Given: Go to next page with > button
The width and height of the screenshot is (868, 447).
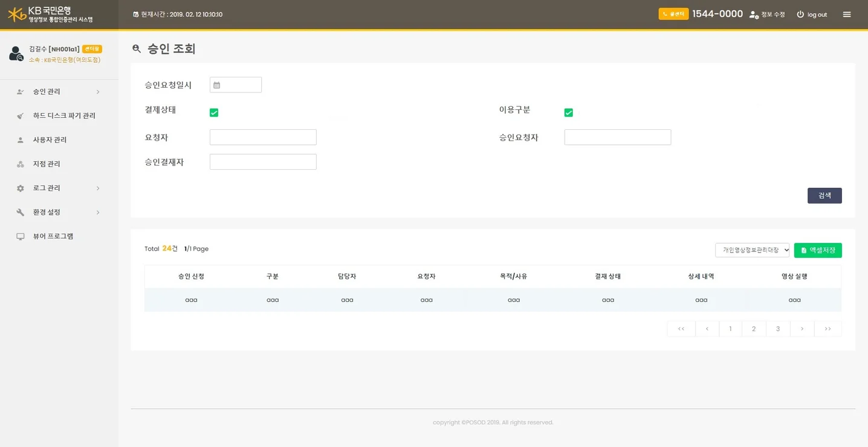Looking at the screenshot, I should [802, 329].
